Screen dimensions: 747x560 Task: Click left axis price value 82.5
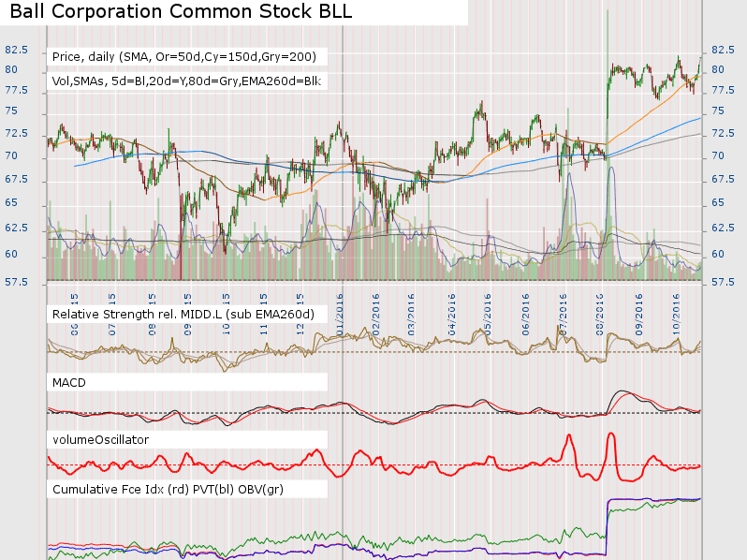pos(17,50)
